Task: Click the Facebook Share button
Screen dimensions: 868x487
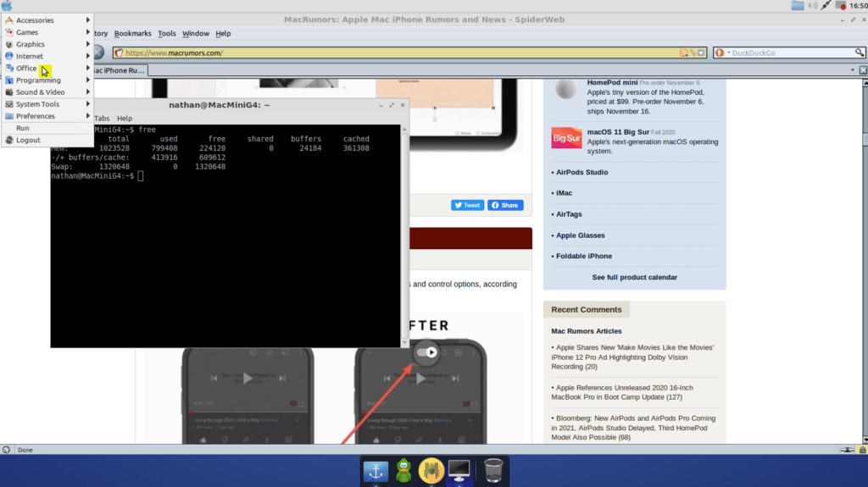Action: coord(505,205)
